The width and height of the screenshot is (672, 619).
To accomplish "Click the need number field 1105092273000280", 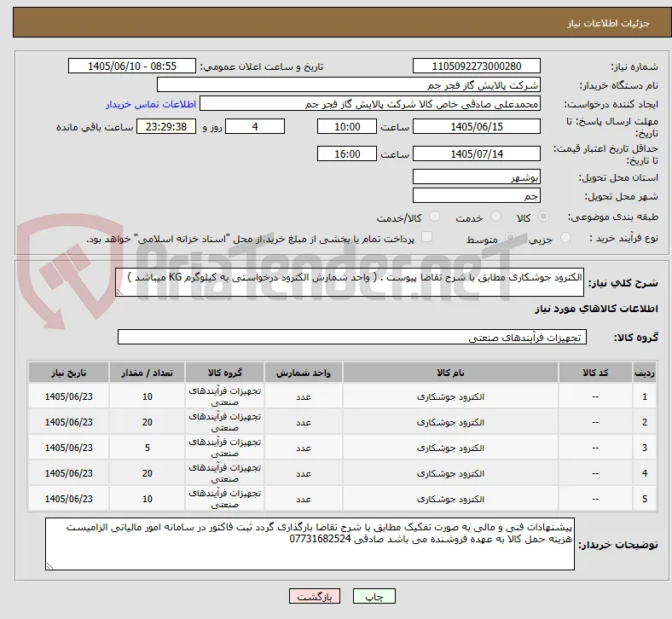I will (x=477, y=66).
